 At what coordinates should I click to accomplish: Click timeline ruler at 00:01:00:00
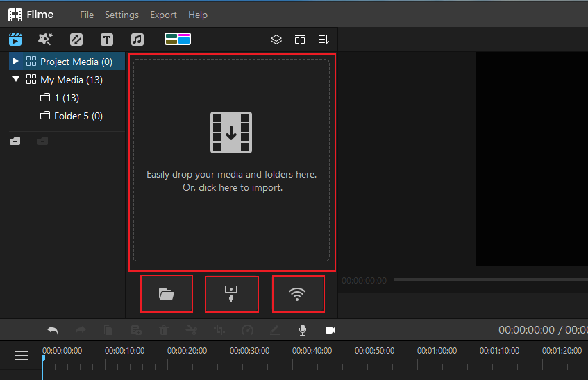437,351
